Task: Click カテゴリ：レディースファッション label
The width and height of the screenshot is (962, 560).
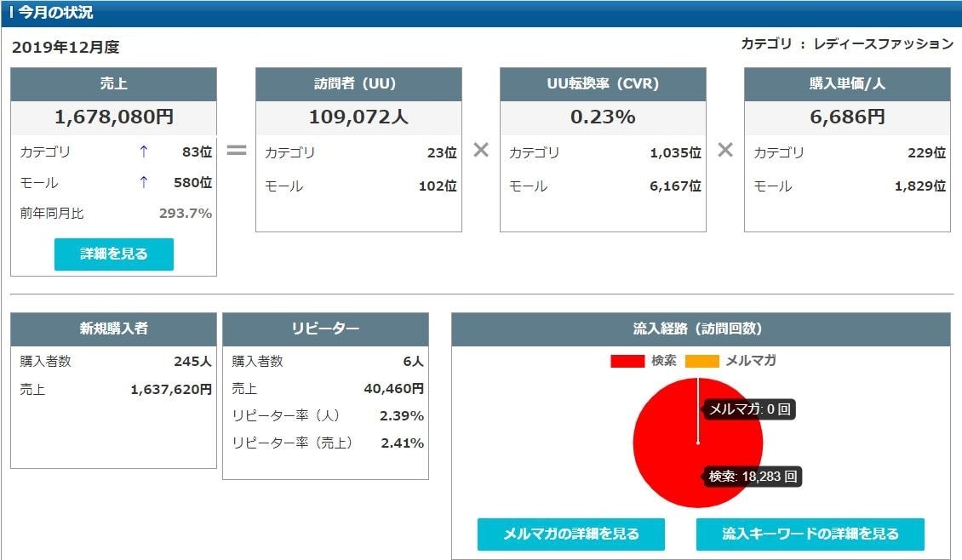Action: [x=847, y=44]
